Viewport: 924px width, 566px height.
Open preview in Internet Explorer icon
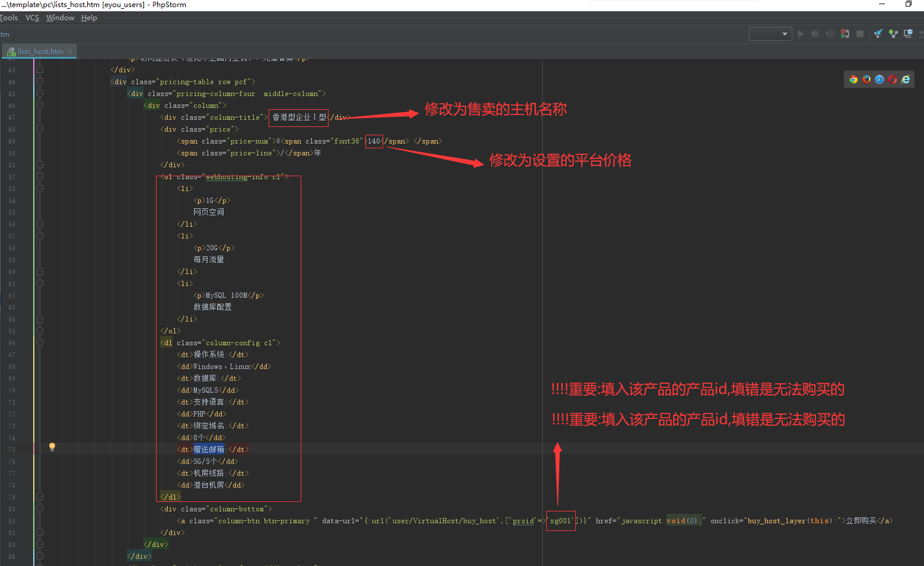(x=906, y=80)
